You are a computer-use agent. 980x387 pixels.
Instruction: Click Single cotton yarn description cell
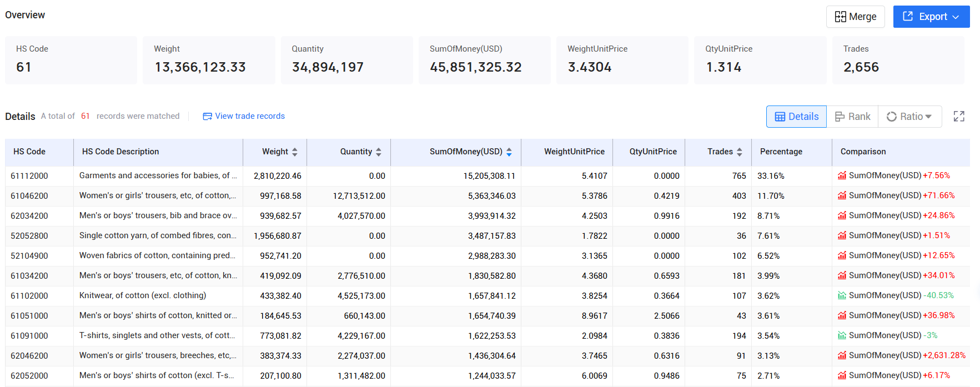point(158,235)
